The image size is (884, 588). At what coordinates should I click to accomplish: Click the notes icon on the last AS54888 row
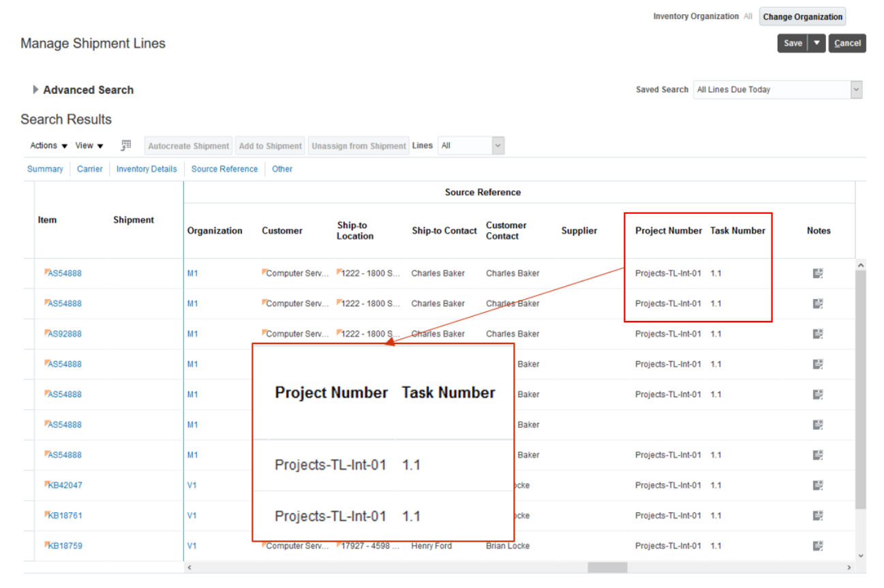[819, 454]
